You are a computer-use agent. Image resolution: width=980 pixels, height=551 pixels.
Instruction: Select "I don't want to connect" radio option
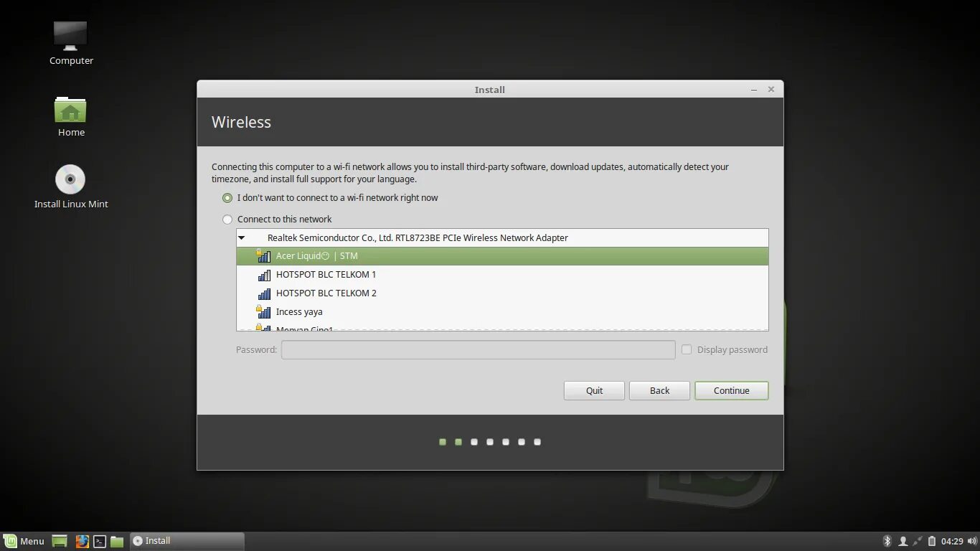[x=227, y=198]
